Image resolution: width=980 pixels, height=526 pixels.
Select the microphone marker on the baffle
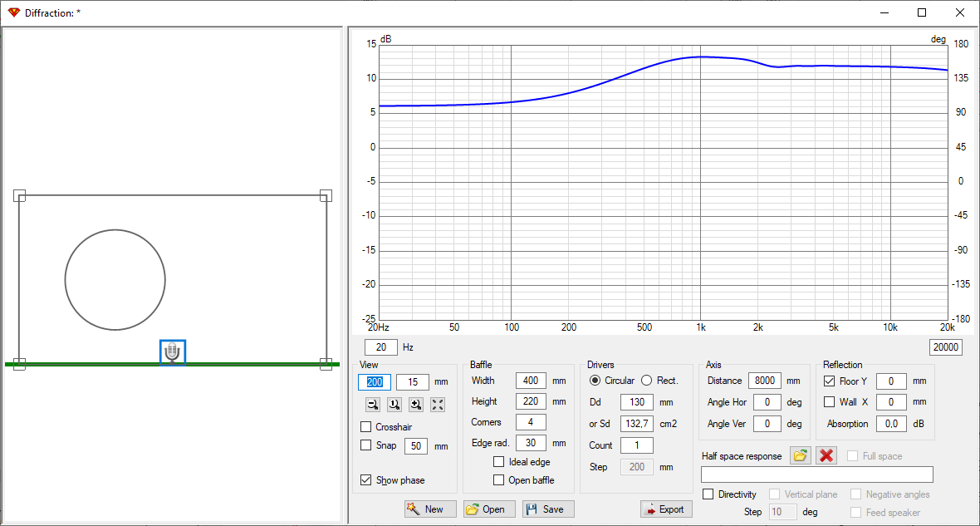point(173,352)
